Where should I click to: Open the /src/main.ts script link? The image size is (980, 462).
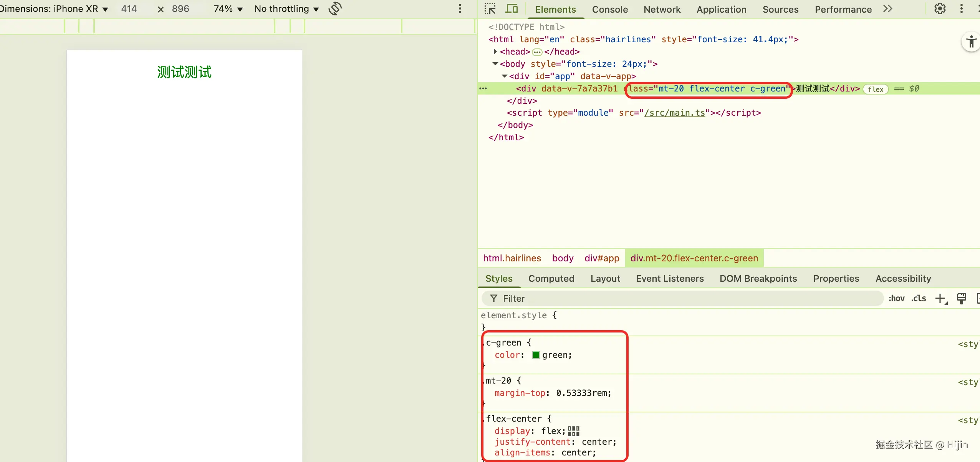675,113
